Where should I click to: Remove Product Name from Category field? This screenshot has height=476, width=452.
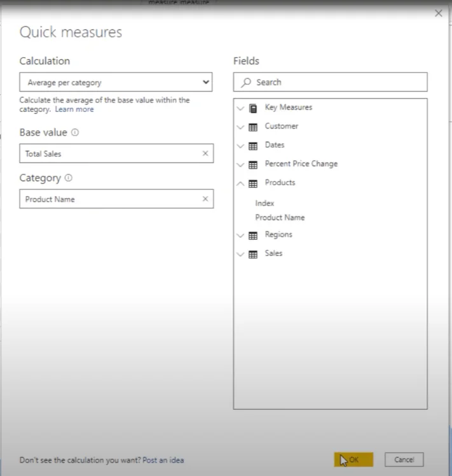[x=205, y=199]
